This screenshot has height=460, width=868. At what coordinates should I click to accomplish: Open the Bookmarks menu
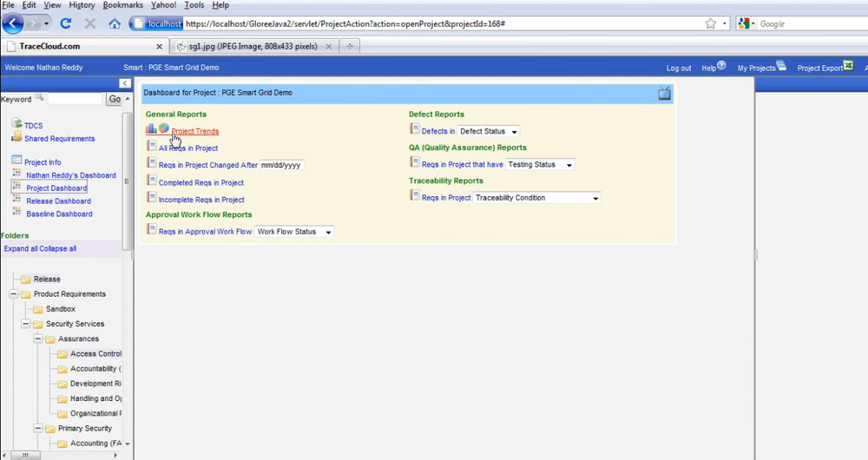[x=123, y=5]
